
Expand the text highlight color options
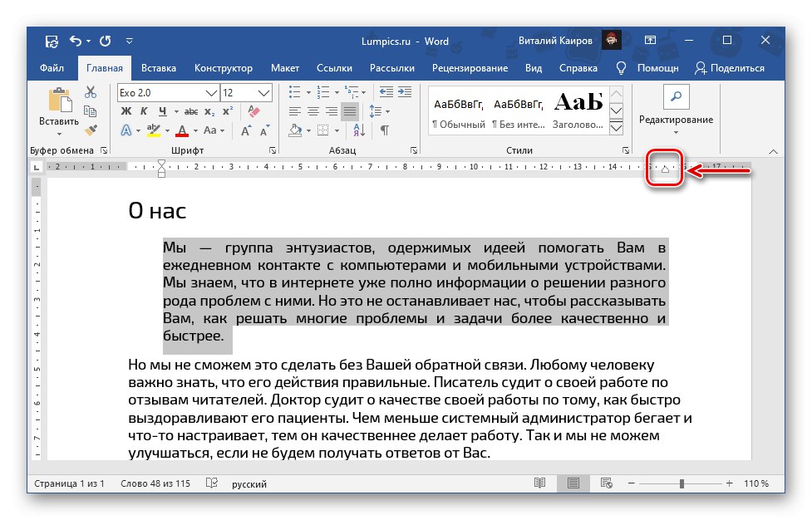coord(166,130)
